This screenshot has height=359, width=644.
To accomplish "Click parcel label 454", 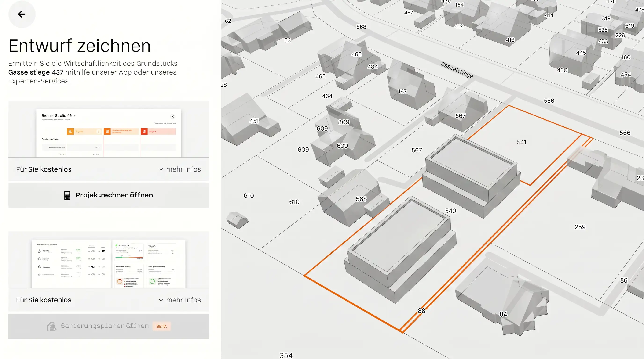I will (626, 75).
